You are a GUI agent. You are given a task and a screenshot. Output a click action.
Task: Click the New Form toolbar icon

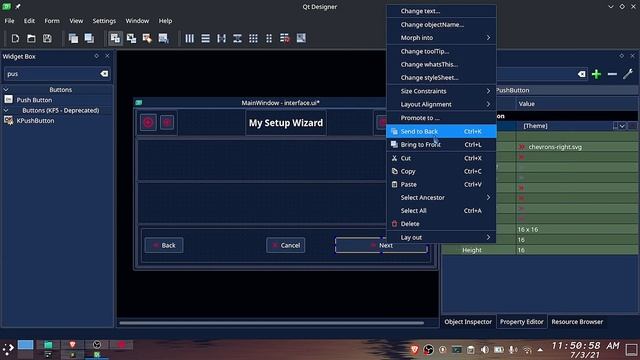15,38
